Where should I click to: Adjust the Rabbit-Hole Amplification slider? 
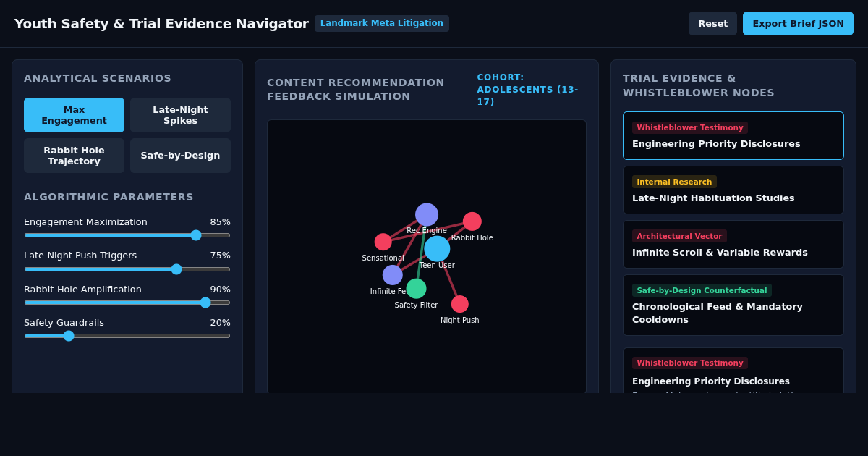tap(127, 303)
